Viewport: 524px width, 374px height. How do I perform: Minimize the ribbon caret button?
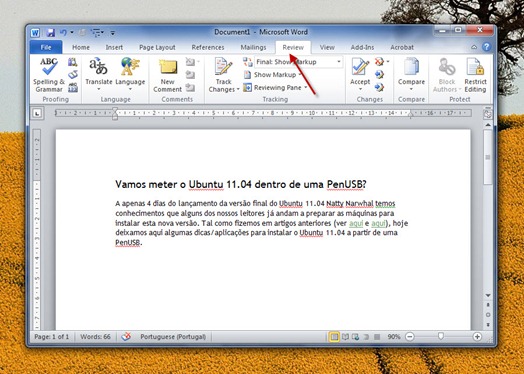click(474, 47)
